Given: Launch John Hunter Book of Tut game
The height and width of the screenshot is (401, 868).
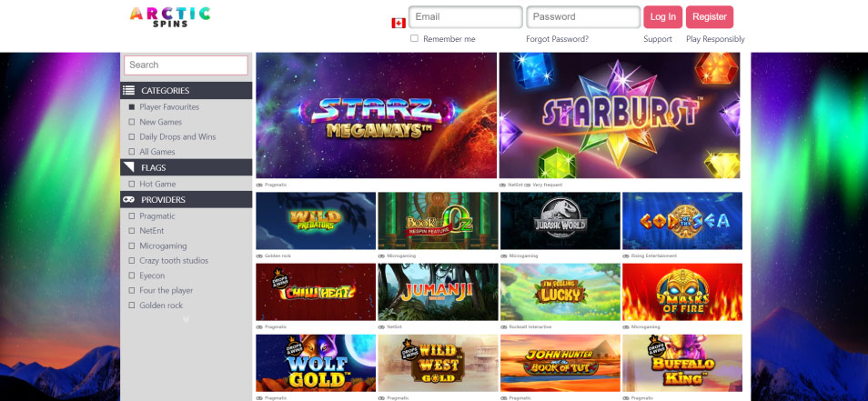Looking at the screenshot, I should 560,363.
